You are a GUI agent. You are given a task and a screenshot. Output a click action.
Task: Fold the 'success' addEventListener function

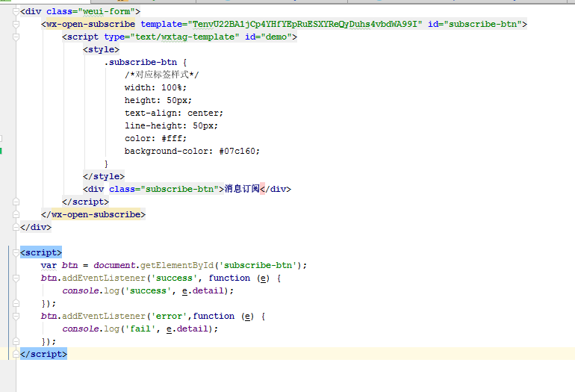click(16, 279)
